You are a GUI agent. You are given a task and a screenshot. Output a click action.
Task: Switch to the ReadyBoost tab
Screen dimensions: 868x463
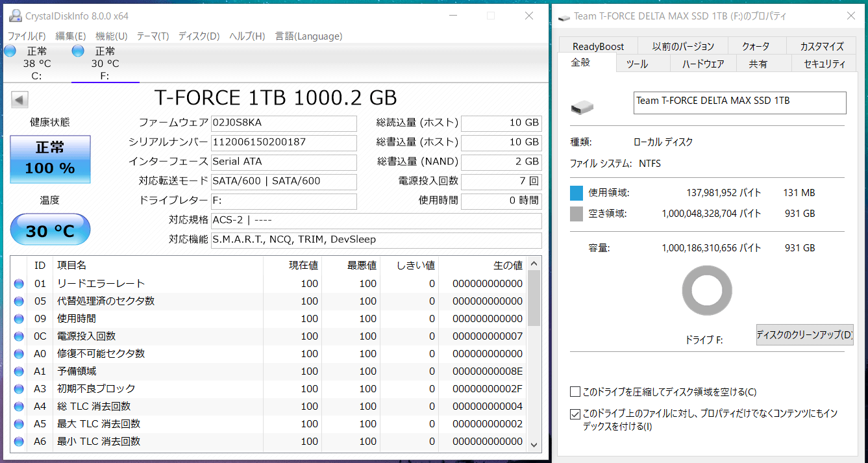[598, 46]
